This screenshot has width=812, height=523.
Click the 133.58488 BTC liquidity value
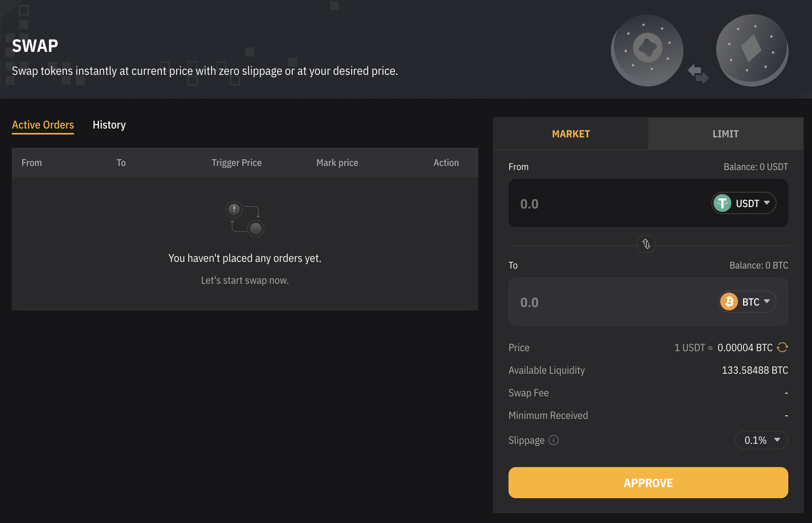coord(755,370)
